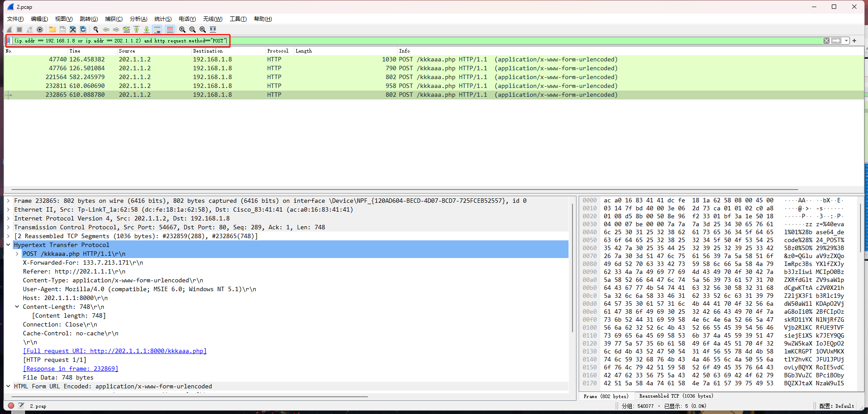Viewport: 868px width, 414px height.
Task: Open the display filter bookmark icon
Action: 9,41
